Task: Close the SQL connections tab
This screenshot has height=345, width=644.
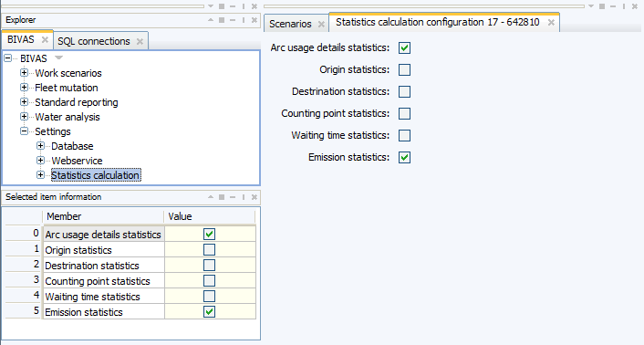Action: point(140,41)
